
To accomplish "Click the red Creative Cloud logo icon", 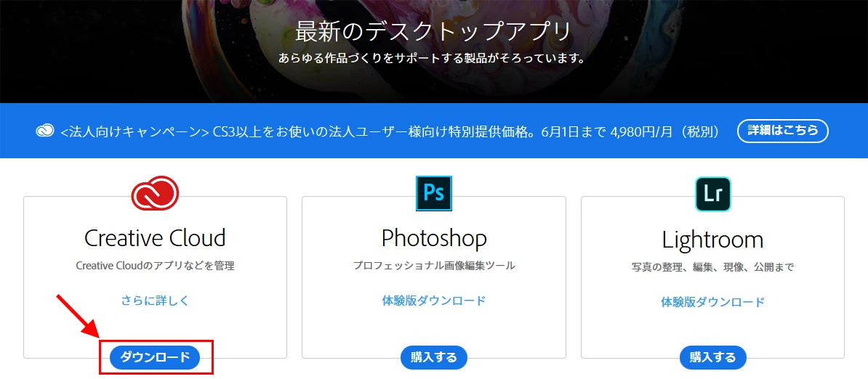I will [x=155, y=193].
